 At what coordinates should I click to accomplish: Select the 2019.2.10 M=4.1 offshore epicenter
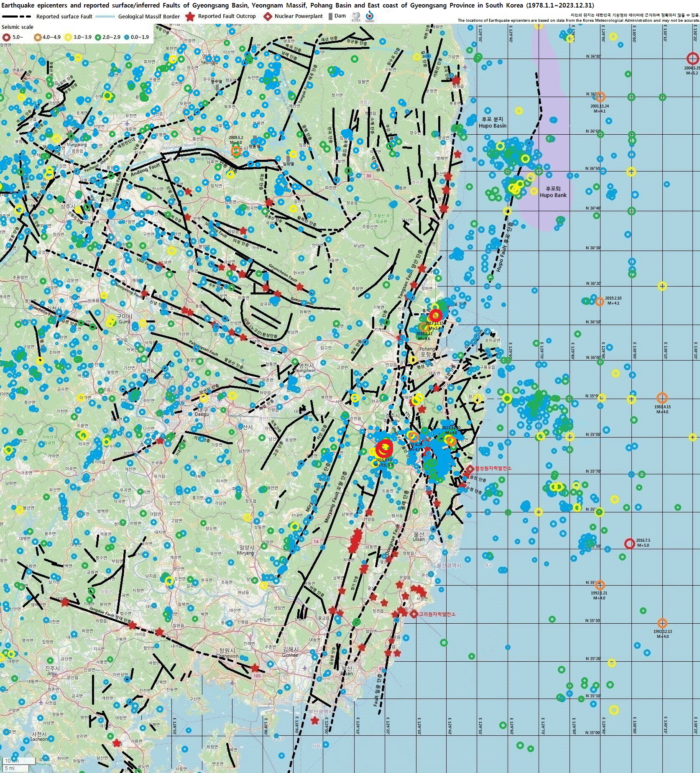tap(599, 301)
